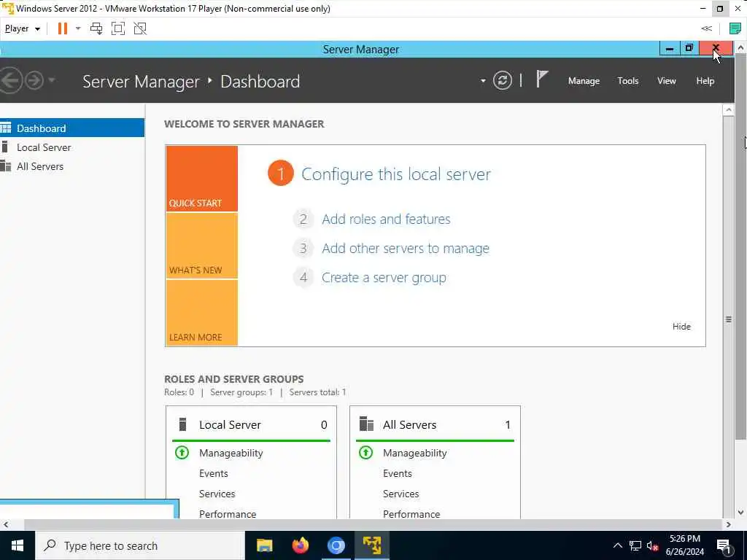Toggle Unity mode icon in VMware toolbar
The width and height of the screenshot is (747, 560).
[140, 28]
